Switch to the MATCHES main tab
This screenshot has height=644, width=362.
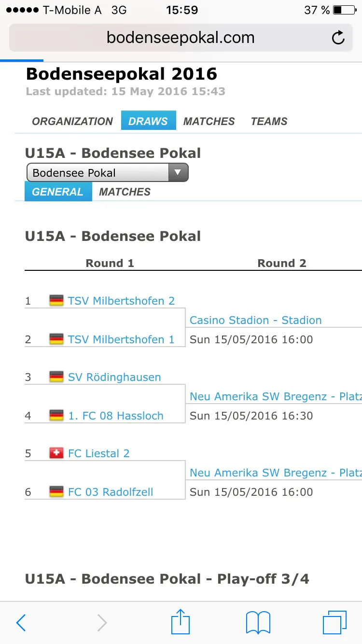point(209,121)
